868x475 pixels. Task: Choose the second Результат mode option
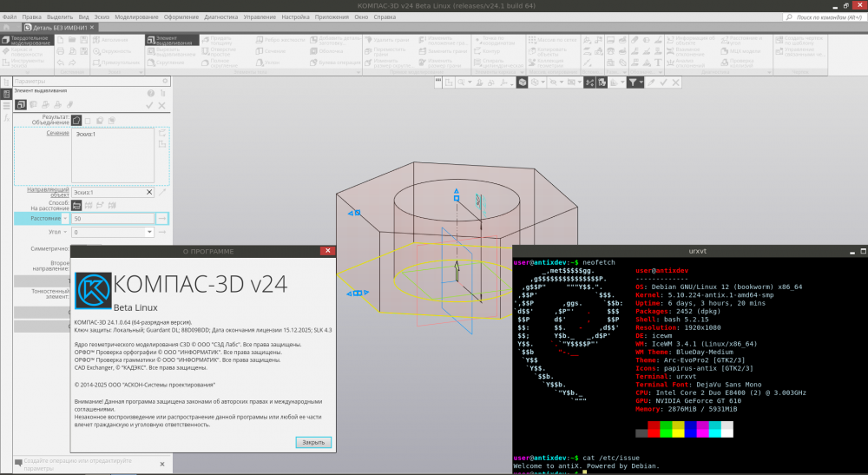(x=88, y=120)
